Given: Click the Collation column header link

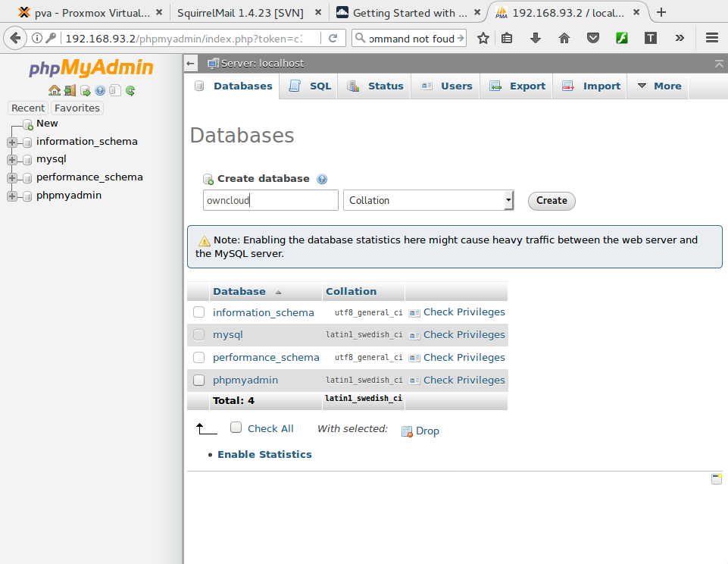Looking at the screenshot, I should 351,291.
